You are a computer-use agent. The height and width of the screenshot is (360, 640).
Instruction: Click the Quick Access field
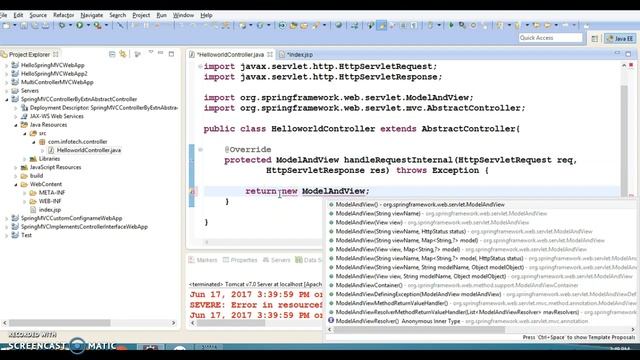tap(550, 38)
